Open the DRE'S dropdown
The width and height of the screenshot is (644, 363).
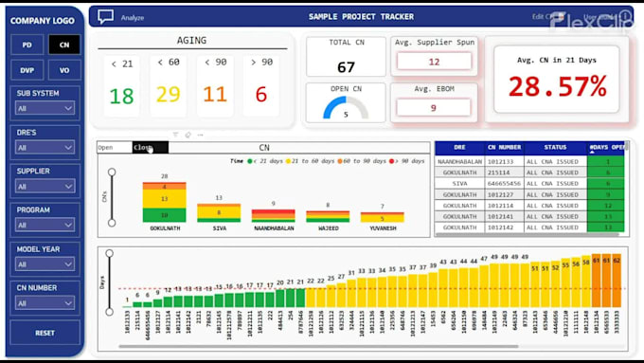tap(45, 147)
